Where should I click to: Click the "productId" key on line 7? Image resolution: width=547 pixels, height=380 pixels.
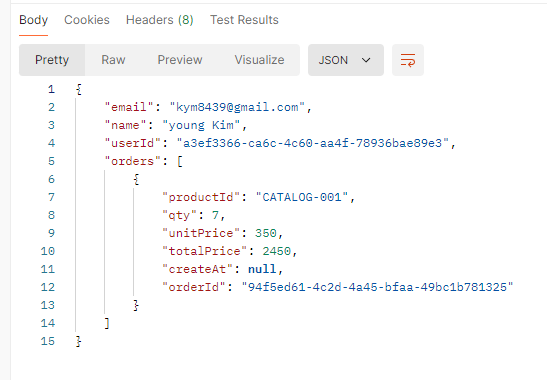click(201, 197)
